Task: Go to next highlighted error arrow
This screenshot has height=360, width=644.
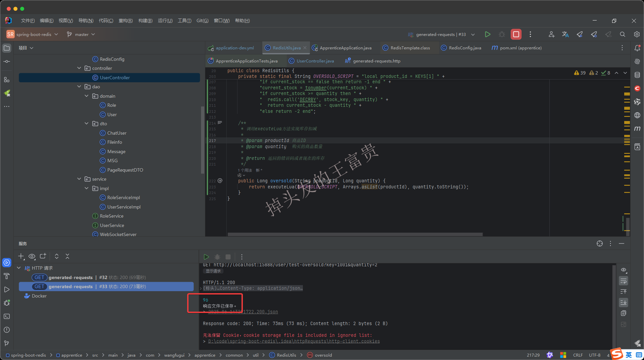Action: [x=625, y=73]
